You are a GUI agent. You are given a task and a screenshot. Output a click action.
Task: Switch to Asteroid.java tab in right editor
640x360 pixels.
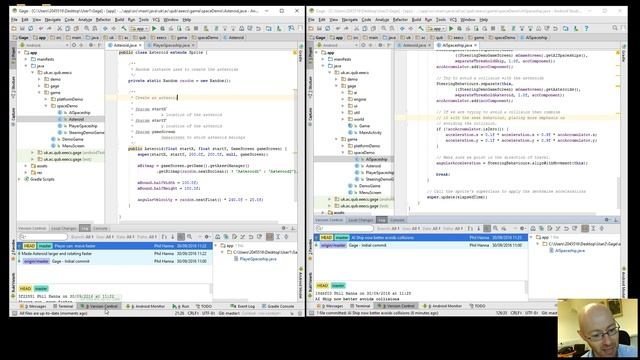click(x=414, y=45)
